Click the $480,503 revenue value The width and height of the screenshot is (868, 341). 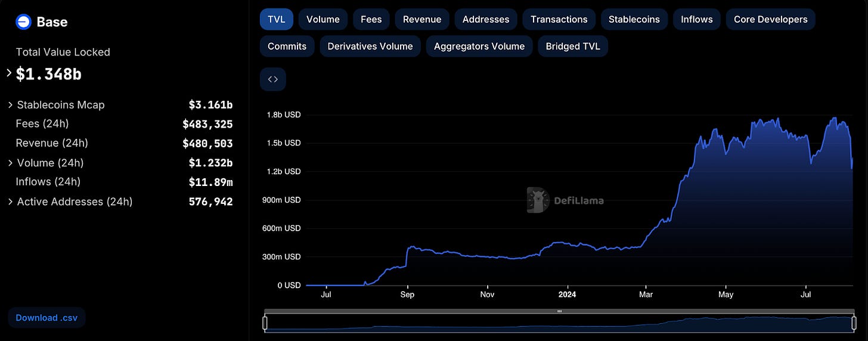click(x=207, y=143)
